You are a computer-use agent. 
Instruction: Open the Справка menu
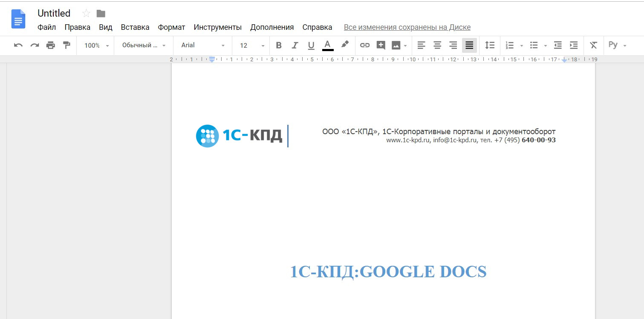pos(317,27)
